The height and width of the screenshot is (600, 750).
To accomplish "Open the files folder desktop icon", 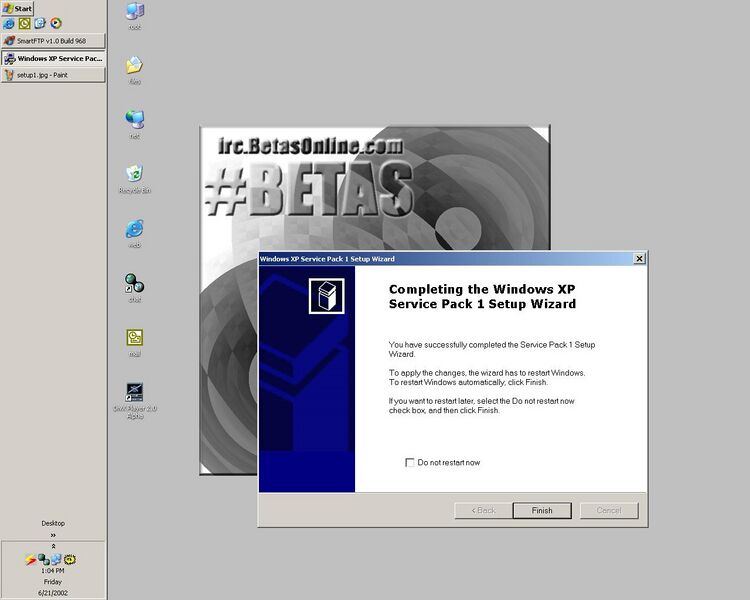I will click(x=135, y=70).
